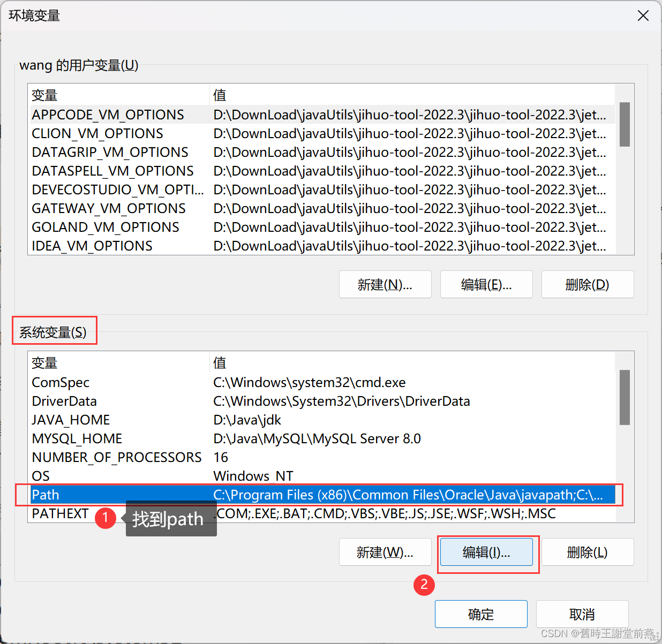Select DEVECOSTUDIO_VM_OPTI... user variable row
Screen dimensions: 662x644
(x=322, y=190)
